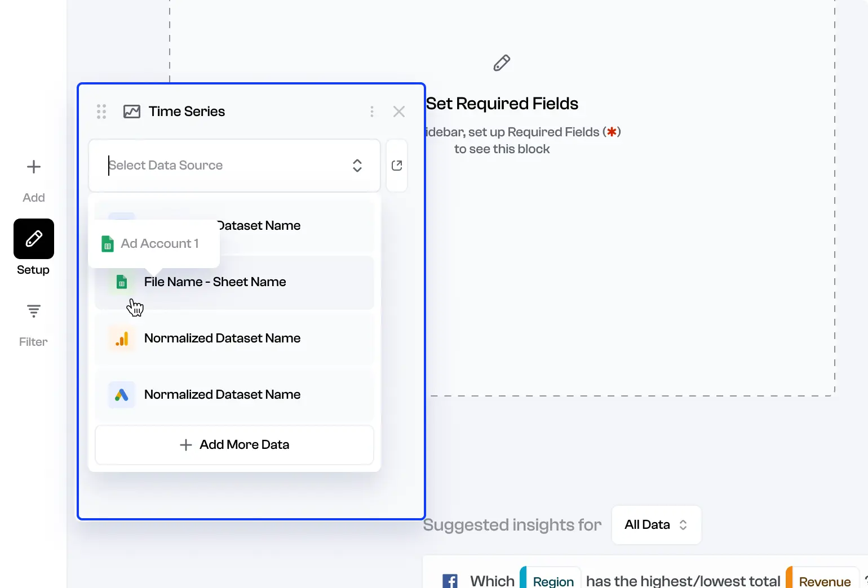
Task: Click the Time Series chart icon
Action: click(x=132, y=111)
